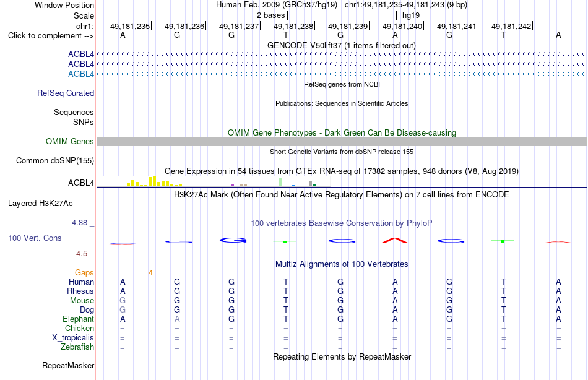Open the OMIM Genes track label
The image size is (588, 380).
pos(70,142)
